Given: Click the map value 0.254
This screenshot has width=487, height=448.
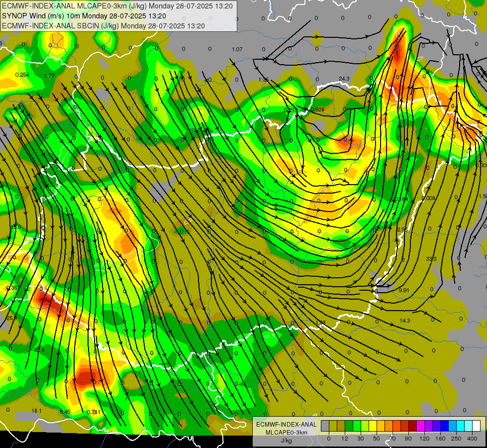Looking at the screenshot, I should (22, 75).
